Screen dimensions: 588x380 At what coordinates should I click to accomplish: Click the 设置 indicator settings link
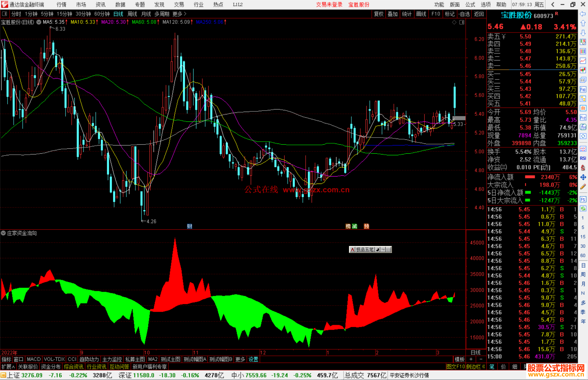pyautogui.click(x=253, y=359)
